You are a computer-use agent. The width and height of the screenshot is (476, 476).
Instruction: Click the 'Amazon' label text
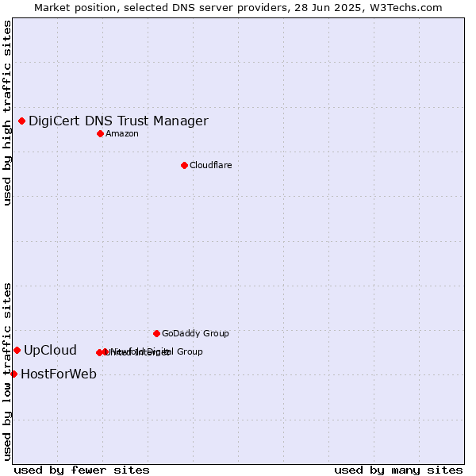(121, 133)
